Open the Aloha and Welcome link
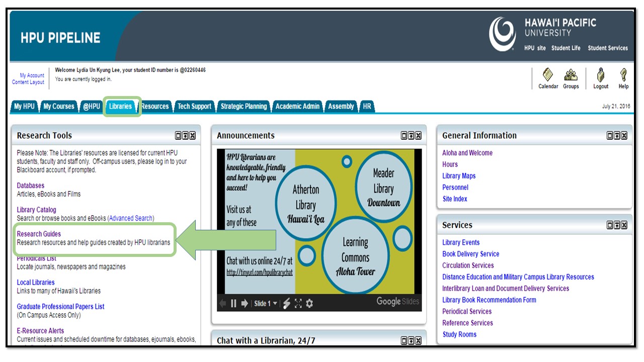 click(x=467, y=153)
